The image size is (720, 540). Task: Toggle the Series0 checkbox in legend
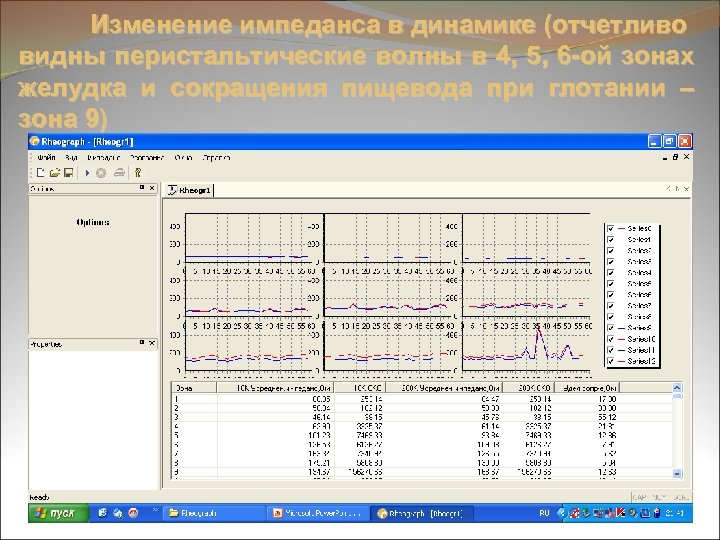click(611, 228)
